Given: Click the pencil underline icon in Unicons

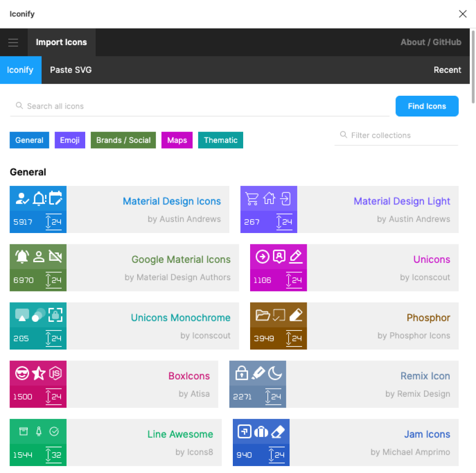Looking at the screenshot, I should click(296, 257).
